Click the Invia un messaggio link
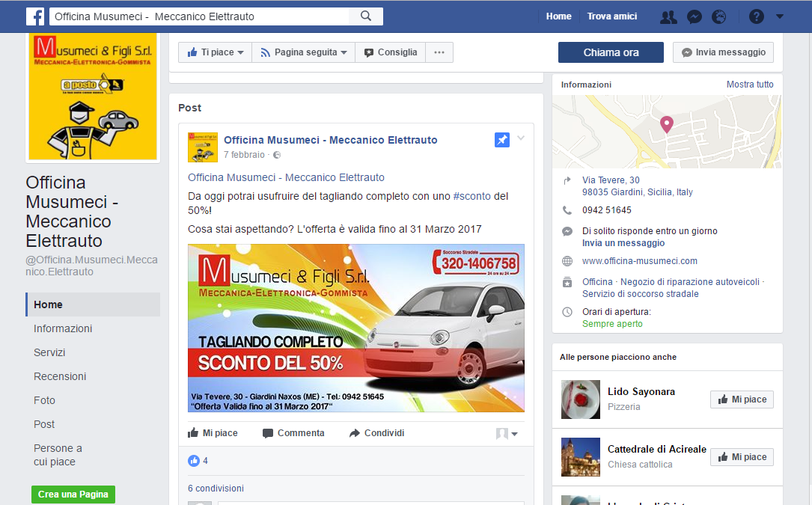Image resolution: width=812 pixels, height=505 pixels. [x=623, y=243]
